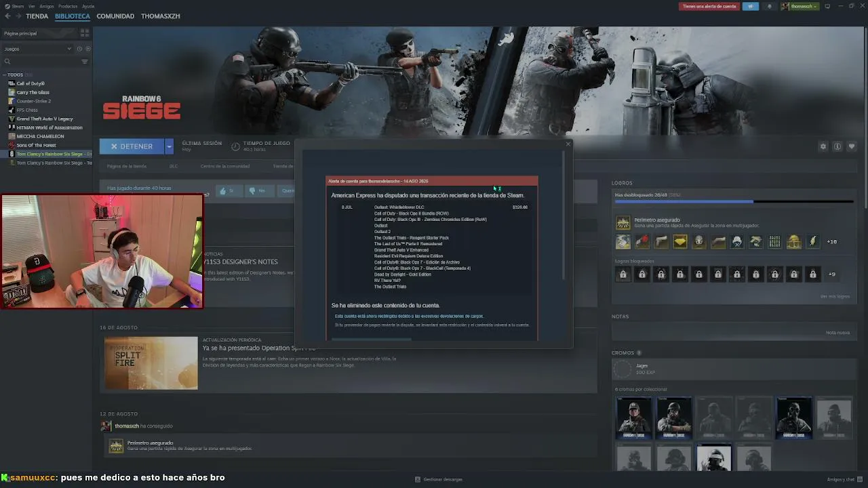This screenshot has width=868, height=488.
Task: Click the first locked achievement padlock
Action: (623, 274)
